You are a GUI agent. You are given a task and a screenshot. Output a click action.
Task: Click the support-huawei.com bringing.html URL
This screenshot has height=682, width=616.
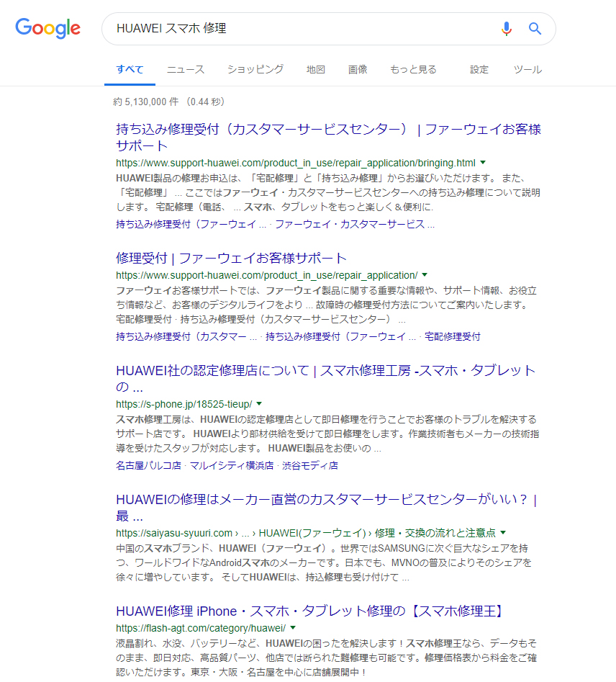(296, 163)
